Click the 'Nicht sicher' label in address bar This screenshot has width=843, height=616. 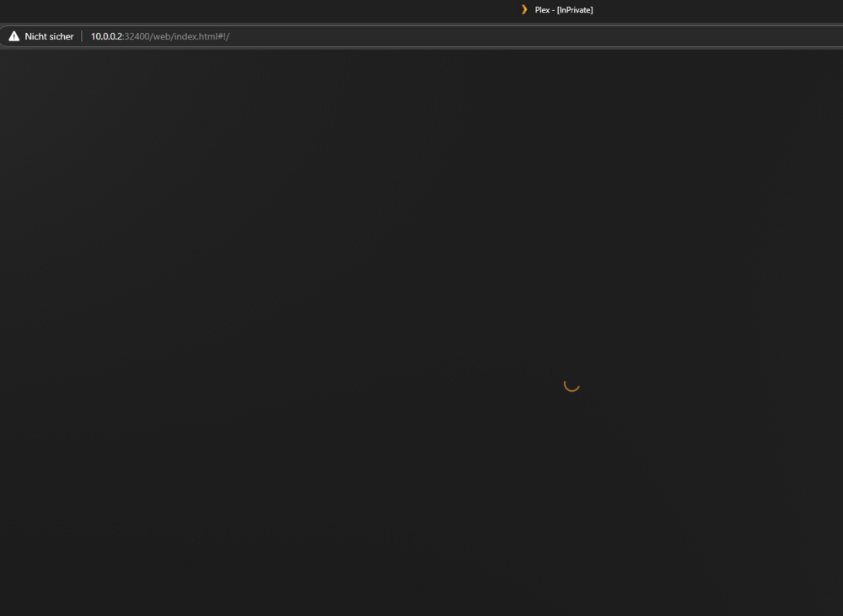point(49,36)
